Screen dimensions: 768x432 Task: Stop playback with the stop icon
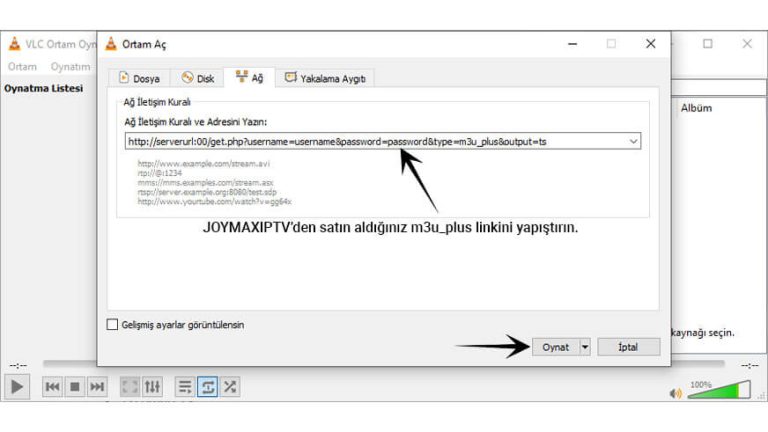point(74,387)
